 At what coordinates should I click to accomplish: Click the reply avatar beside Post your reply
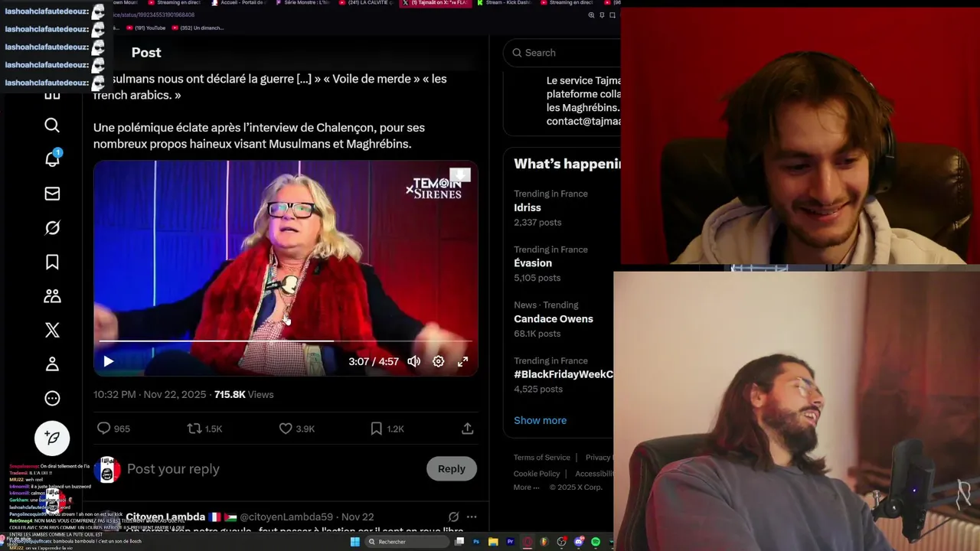[x=107, y=469]
